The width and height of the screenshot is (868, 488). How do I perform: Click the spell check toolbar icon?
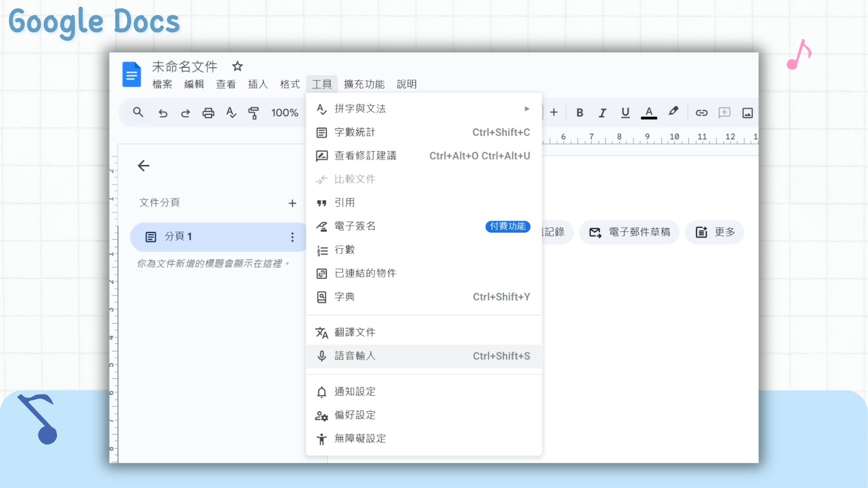point(231,113)
